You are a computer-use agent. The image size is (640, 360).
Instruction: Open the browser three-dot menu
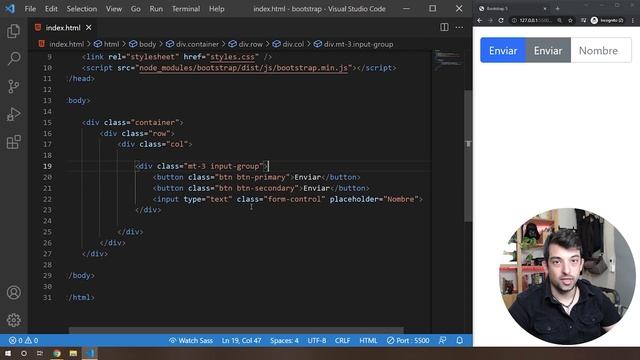click(633, 20)
